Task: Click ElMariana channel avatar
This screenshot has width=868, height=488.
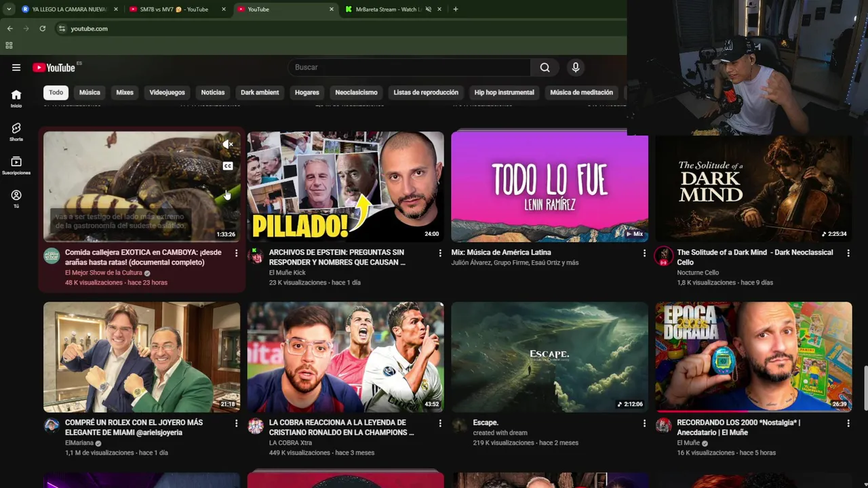Action: [52, 426]
